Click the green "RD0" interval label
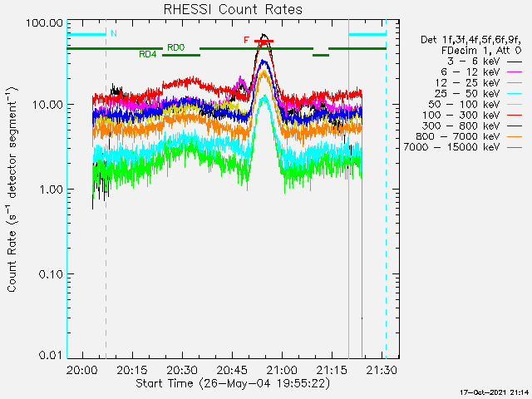532x399 pixels. click(x=176, y=47)
